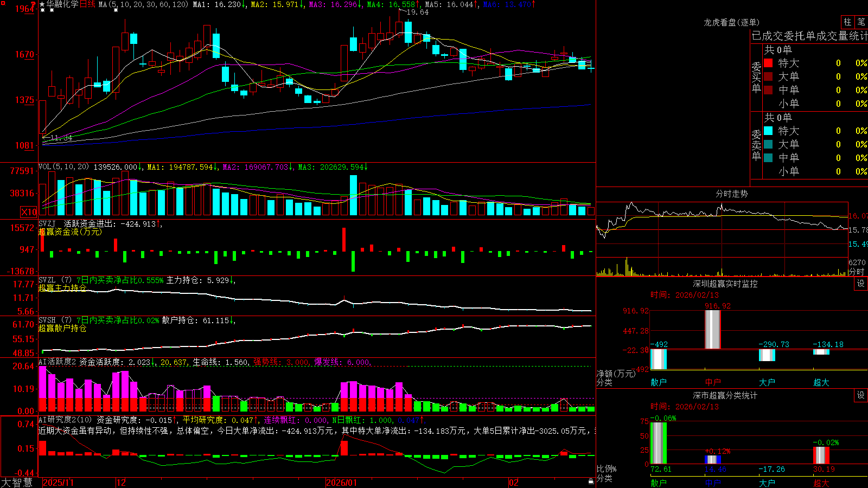The image size is (868, 488).
Task: Click the 日线 period label
Action: click(87, 4)
